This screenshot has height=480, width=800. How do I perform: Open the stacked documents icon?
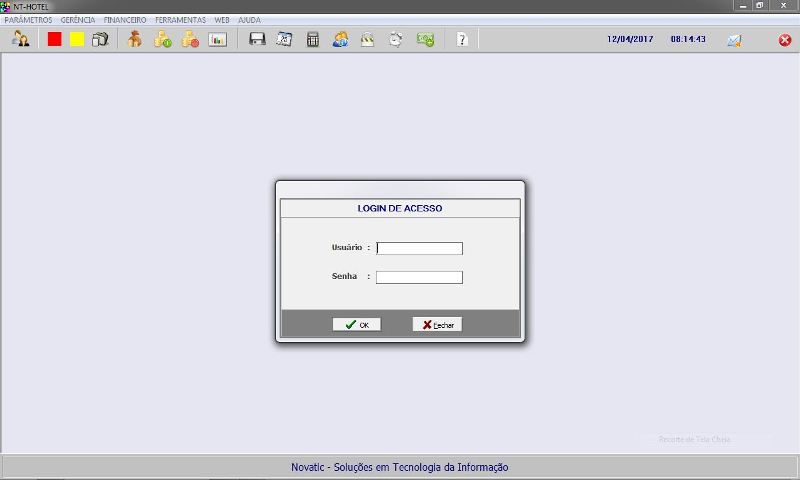100,40
